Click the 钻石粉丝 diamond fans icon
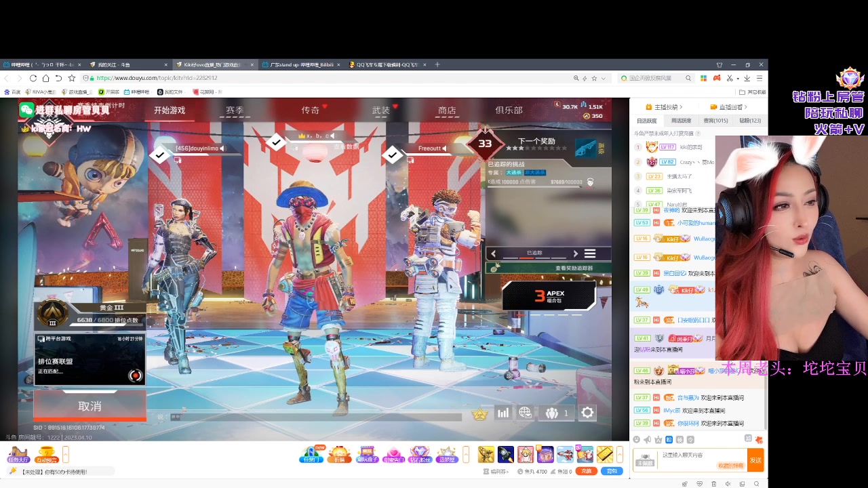Image resolution: width=868 pixels, height=488 pixels. pos(420,454)
